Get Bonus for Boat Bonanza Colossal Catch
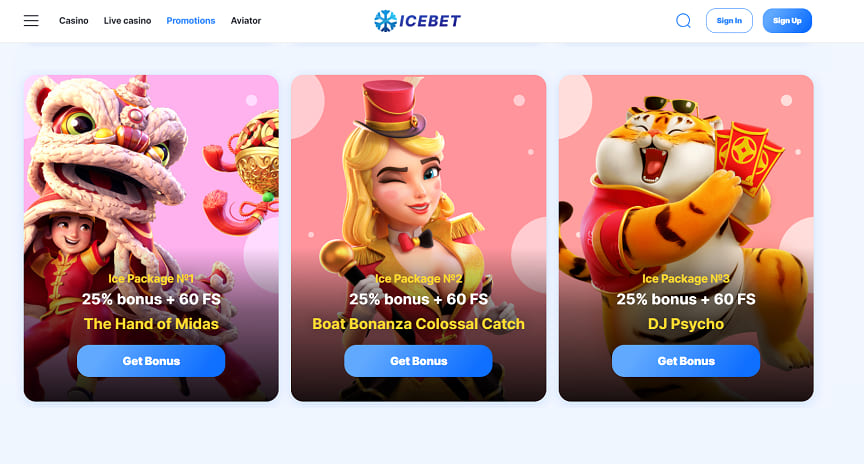 [x=418, y=361]
